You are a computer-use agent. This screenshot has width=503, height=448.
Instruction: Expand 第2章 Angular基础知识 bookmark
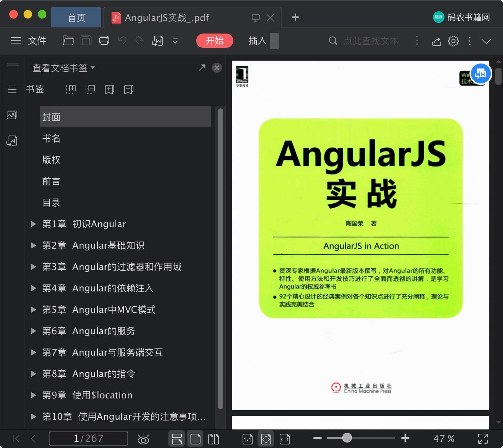click(34, 245)
